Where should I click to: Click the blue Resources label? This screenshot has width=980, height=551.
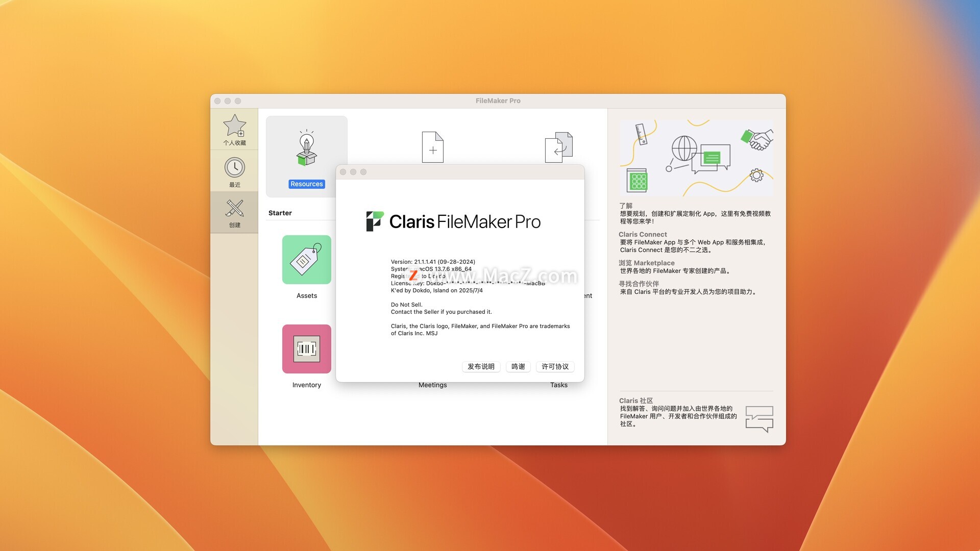coord(307,184)
